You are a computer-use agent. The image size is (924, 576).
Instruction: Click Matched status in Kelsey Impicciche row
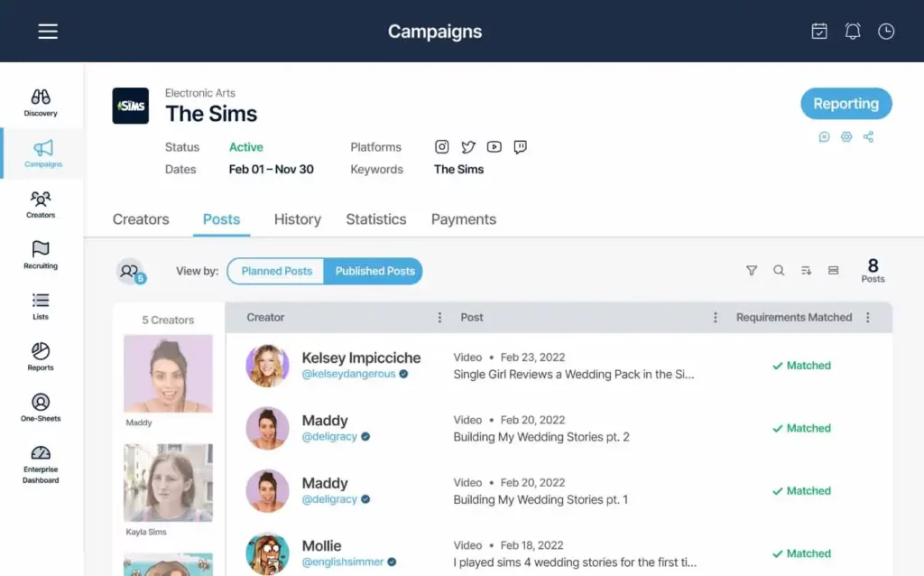(801, 366)
